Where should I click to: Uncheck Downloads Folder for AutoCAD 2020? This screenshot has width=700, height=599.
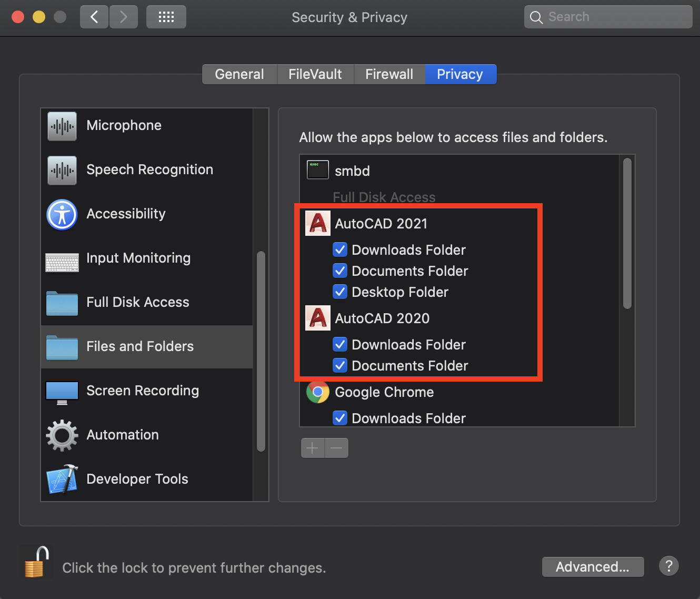(340, 344)
